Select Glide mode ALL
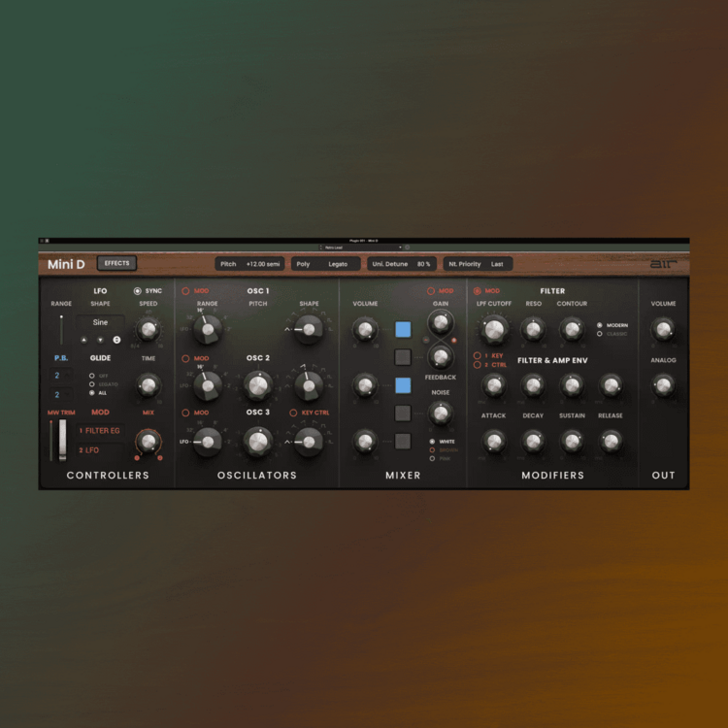 tap(92, 393)
